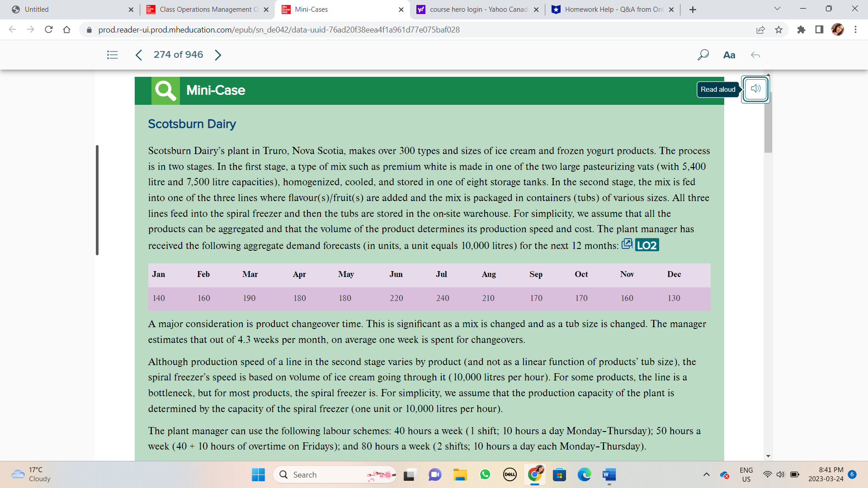
Task: Open WhatsApp from the taskbar
Action: pos(485,474)
